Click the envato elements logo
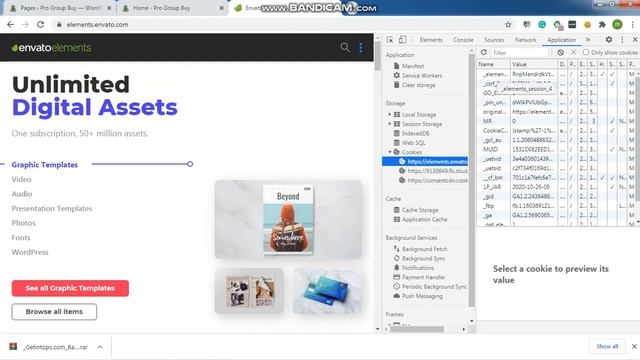The width and height of the screenshot is (640, 360). tap(51, 48)
